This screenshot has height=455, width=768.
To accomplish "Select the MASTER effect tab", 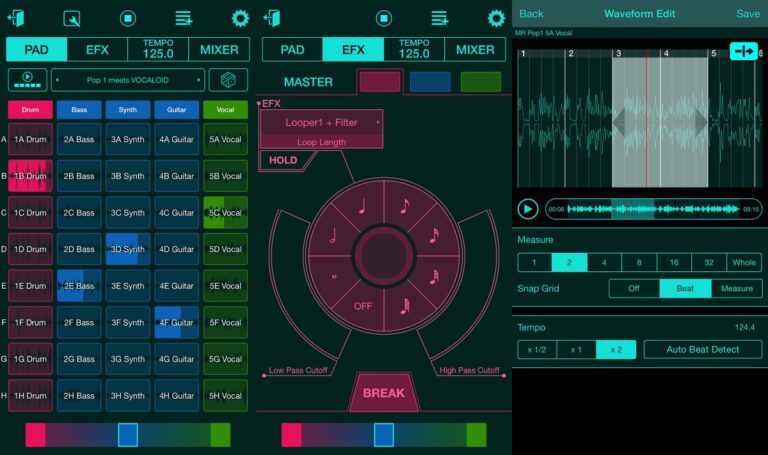I will [308, 82].
